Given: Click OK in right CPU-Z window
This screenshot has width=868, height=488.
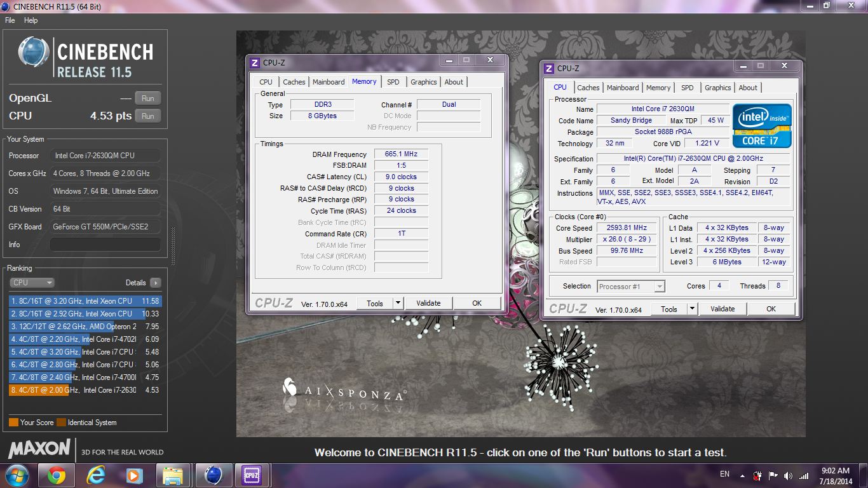Looking at the screenshot, I should coord(771,309).
